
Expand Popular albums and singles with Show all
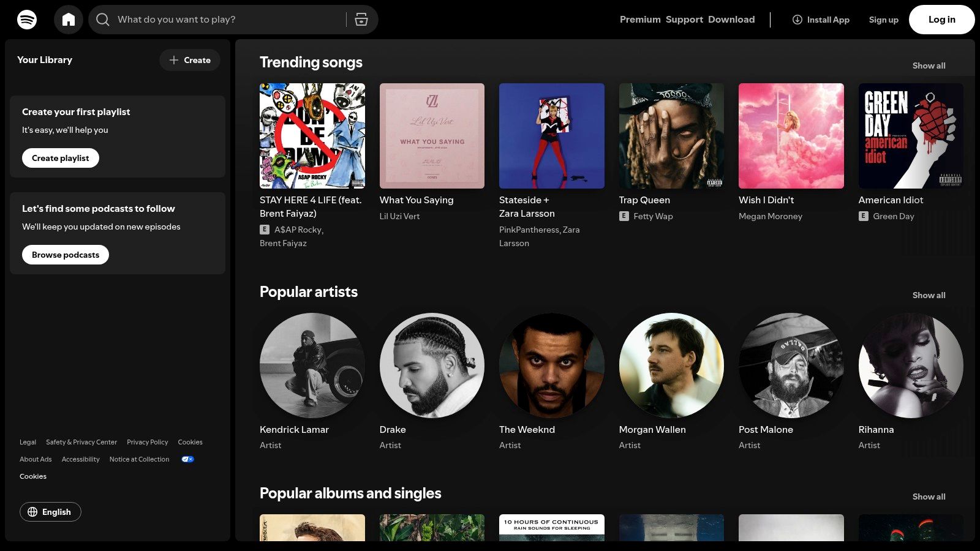point(929,497)
